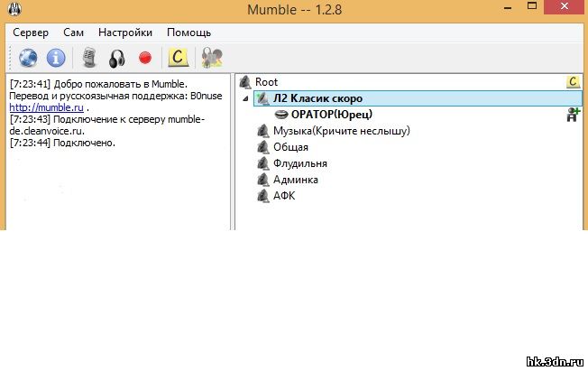Open the Audio Wizard toolbar icon
588x371 pixels.
pyautogui.click(x=212, y=58)
